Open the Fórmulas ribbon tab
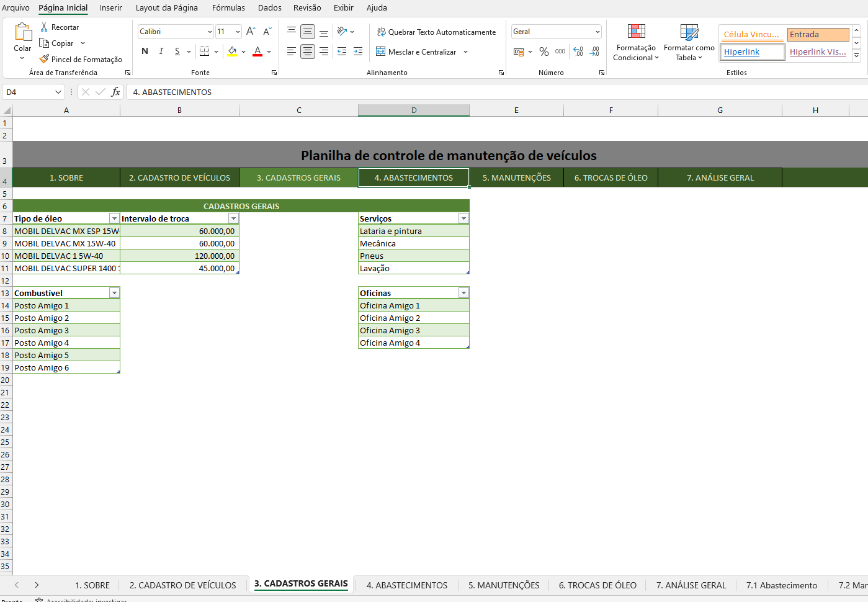868x602 pixels. [228, 7]
